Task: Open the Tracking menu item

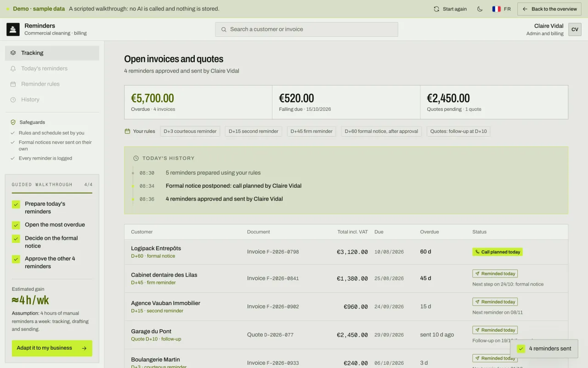Action: click(x=52, y=53)
